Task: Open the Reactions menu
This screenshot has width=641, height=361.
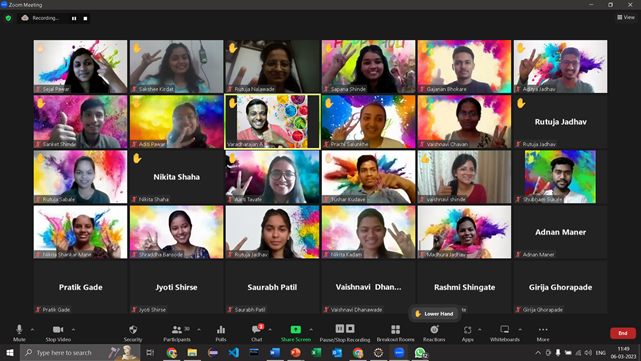Action: 434,333
